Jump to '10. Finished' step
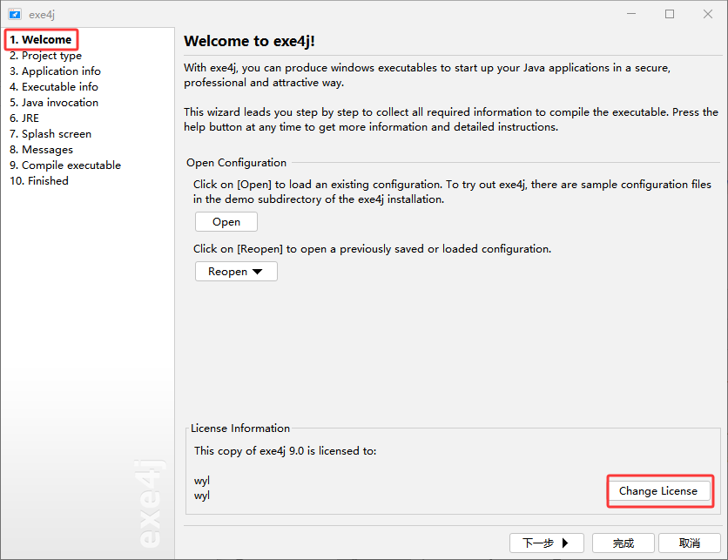Image resolution: width=728 pixels, height=560 pixels. point(39,181)
